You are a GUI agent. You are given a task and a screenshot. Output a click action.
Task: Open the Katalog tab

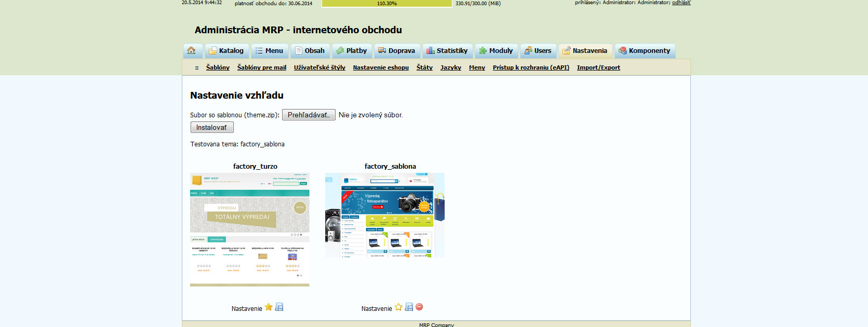pos(226,51)
